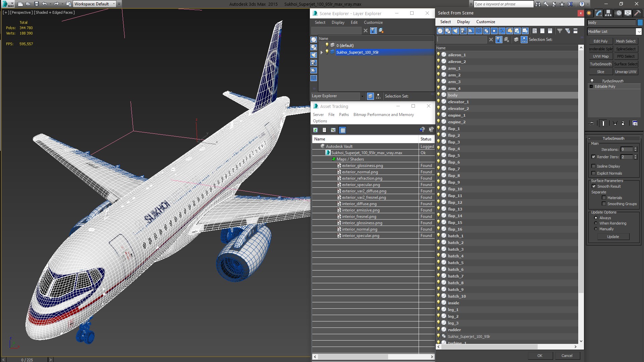Click Select None icon in Select From Scene

(x=542, y=31)
